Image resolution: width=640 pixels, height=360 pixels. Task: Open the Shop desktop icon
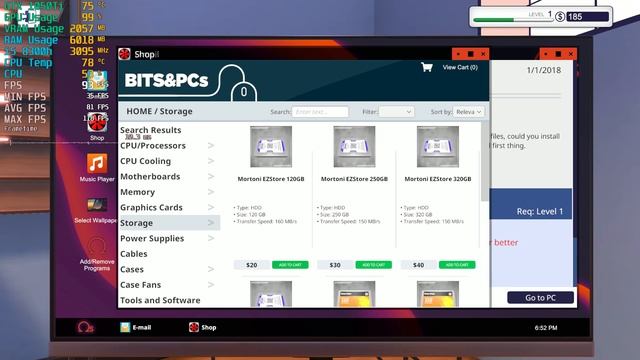pos(97,122)
